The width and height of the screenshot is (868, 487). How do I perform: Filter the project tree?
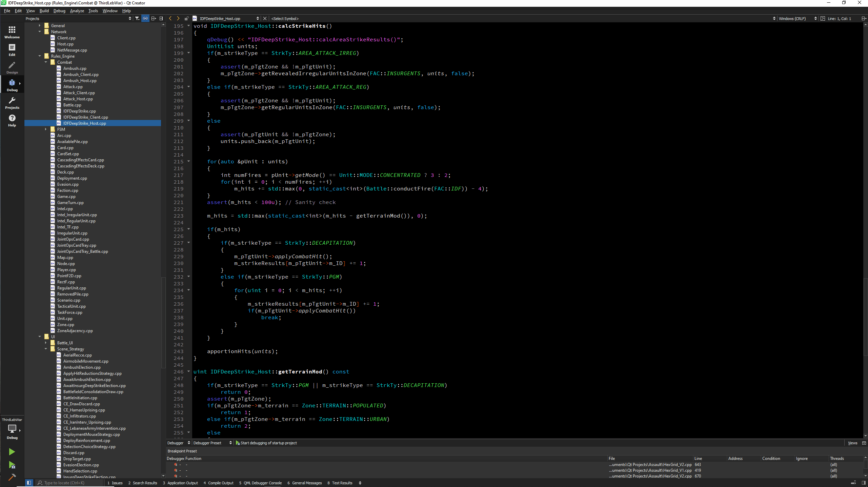pyautogui.click(x=137, y=19)
